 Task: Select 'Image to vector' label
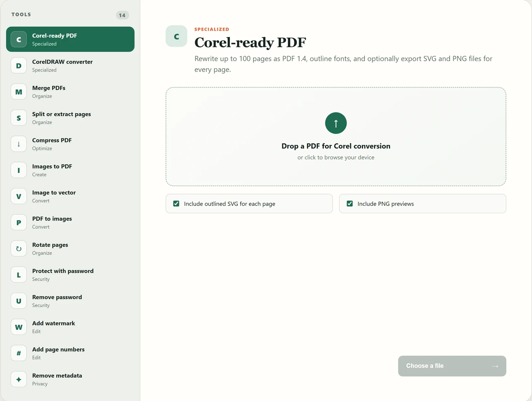54,193
